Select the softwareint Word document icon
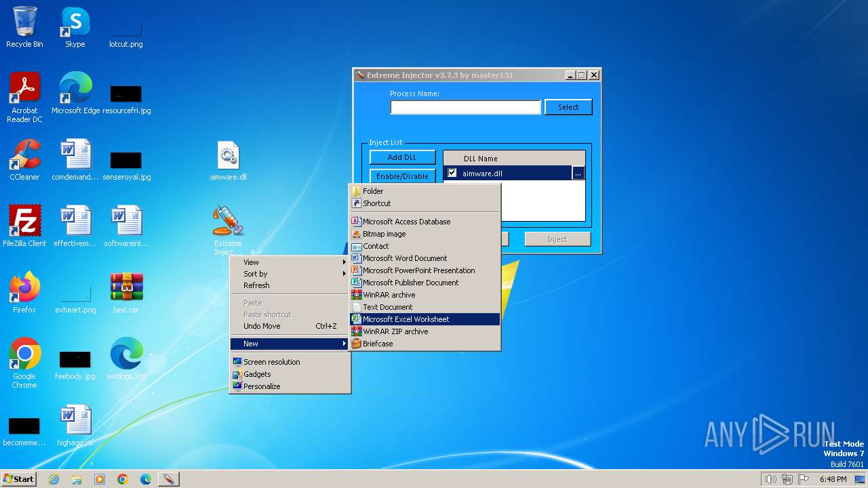 (x=127, y=226)
